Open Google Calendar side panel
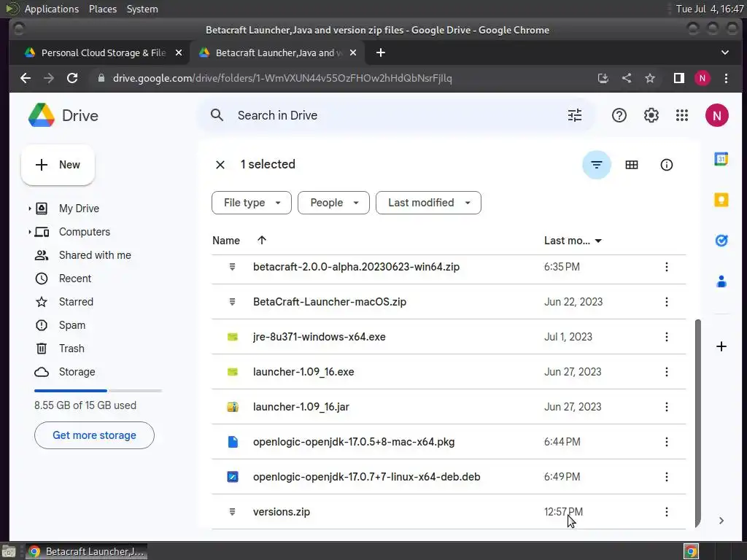 pos(721,158)
